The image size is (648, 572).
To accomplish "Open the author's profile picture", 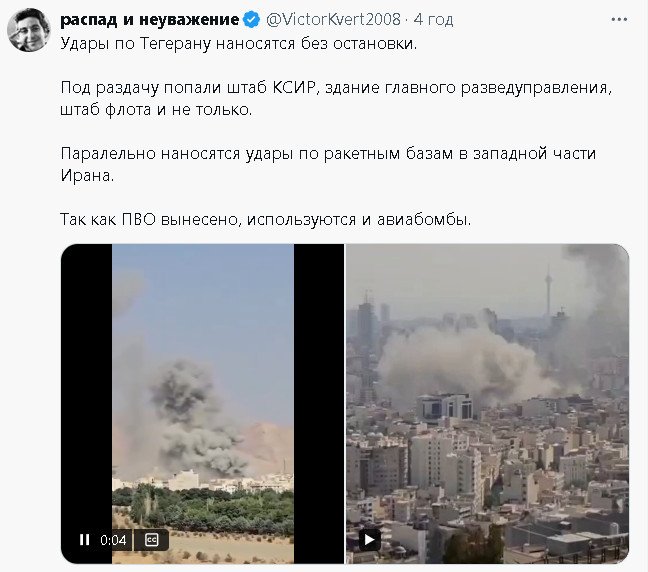I will pyautogui.click(x=29, y=30).
